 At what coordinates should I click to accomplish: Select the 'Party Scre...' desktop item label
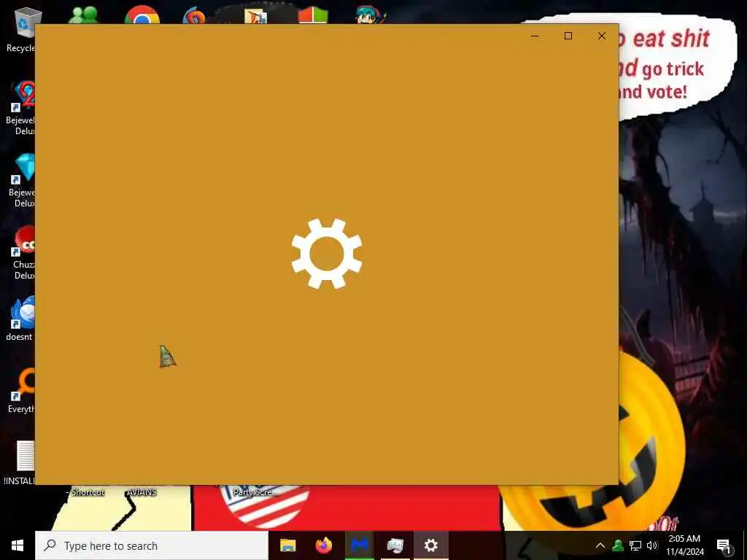(x=256, y=492)
